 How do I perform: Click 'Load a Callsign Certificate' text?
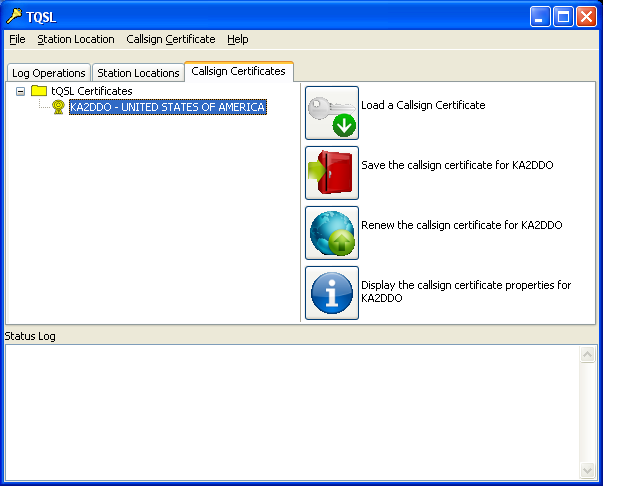point(423,105)
